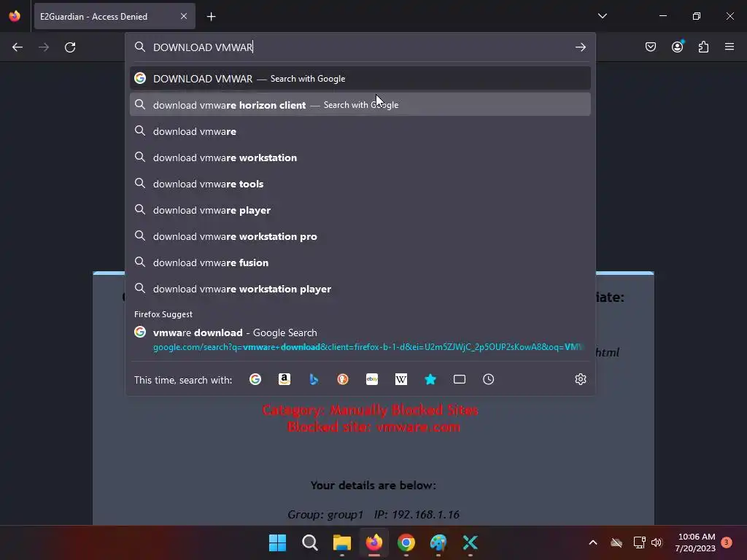Go back to the previous page
The image size is (747, 560).
point(18,47)
